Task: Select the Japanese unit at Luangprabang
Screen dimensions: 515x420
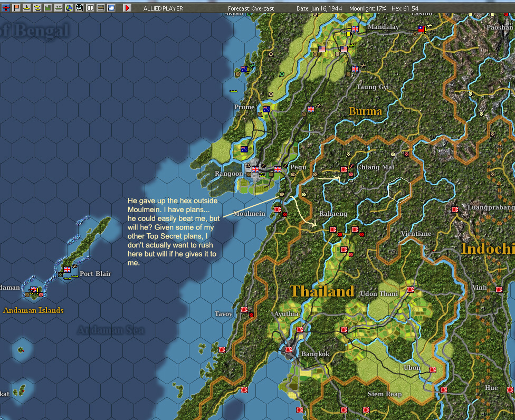Action: pyautogui.click(x=455, y=209)
